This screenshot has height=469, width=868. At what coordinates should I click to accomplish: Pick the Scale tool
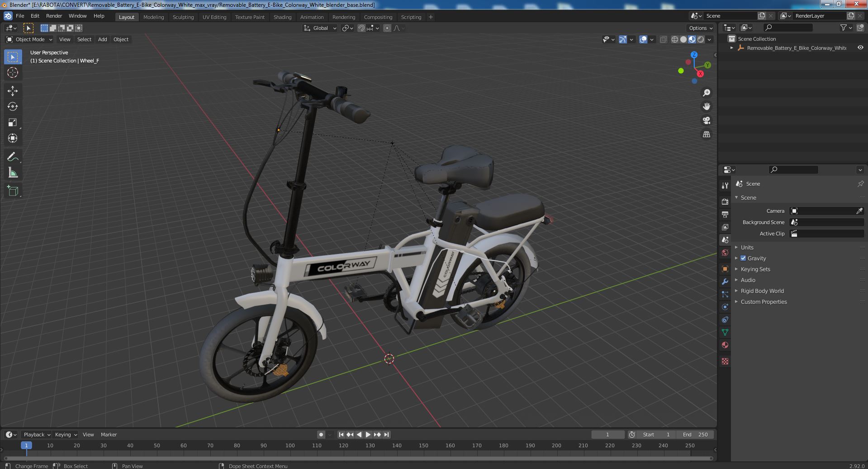(x=13, y=123)
